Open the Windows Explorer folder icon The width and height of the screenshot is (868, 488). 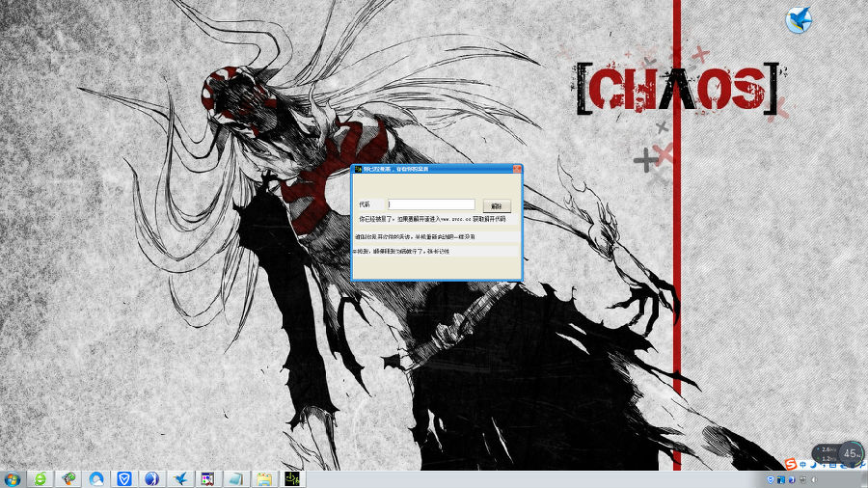click(263, 478)
